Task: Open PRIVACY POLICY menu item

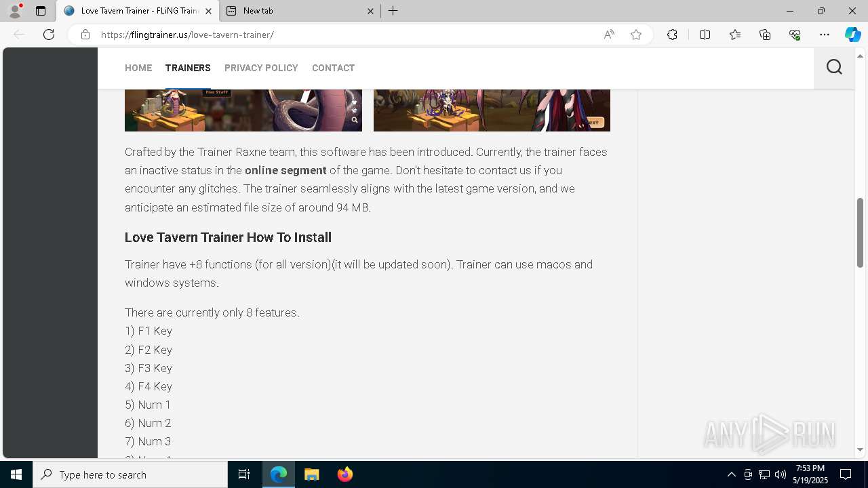Action: coord(261,68)
